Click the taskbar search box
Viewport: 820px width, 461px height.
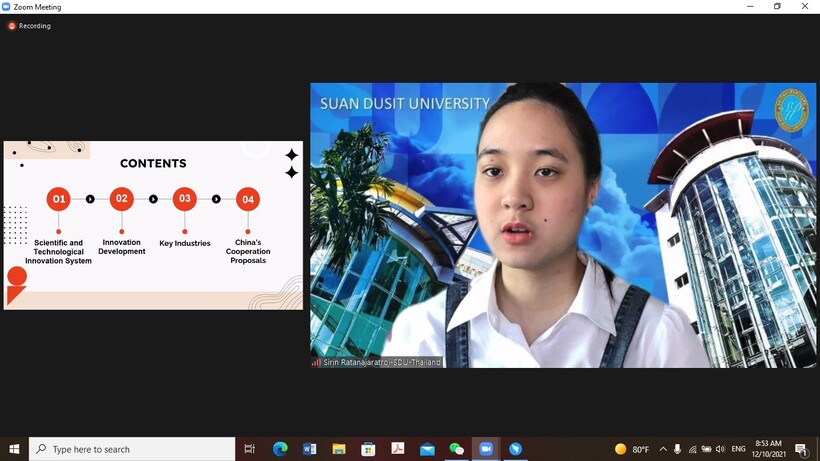pyautogui.click(x=132, y=449)
